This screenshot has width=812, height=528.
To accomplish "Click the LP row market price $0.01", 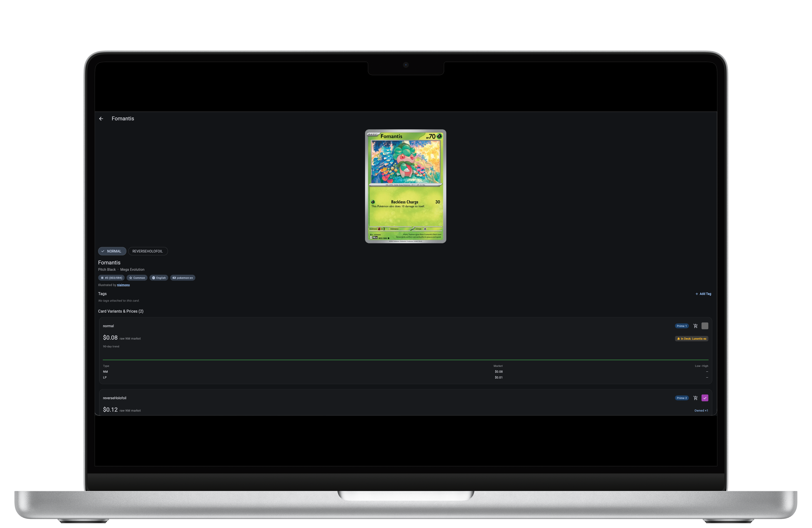I will [x=498, y=377].
